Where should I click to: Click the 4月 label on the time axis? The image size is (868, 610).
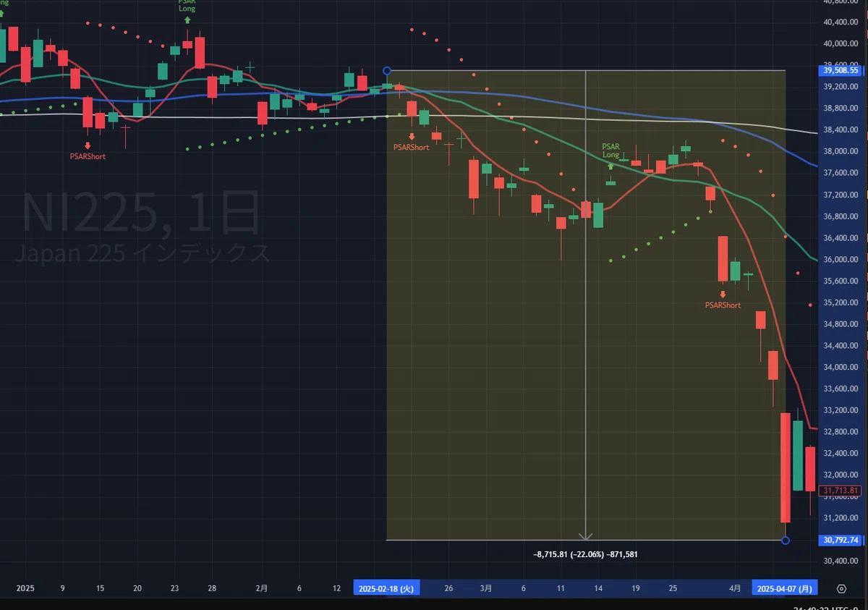click(735, 588)
